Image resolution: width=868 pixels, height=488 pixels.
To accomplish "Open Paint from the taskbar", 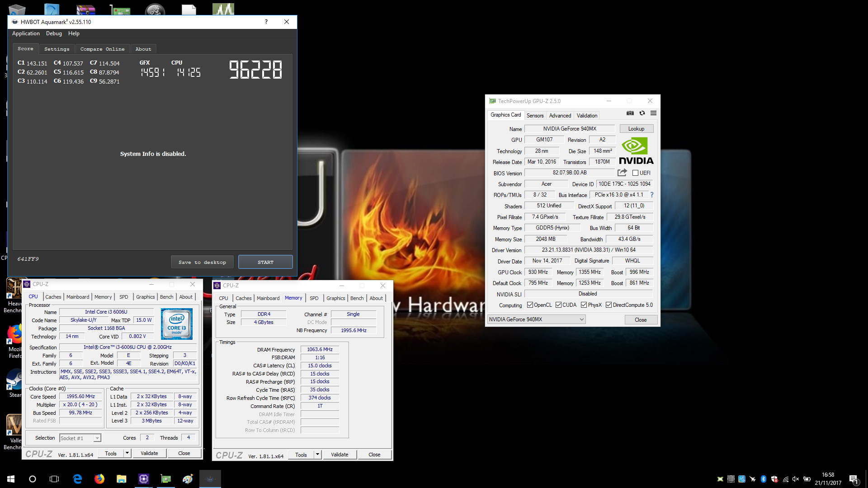I will (x=188, y=479).
